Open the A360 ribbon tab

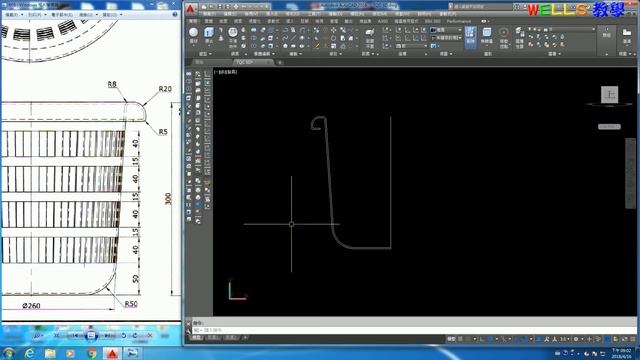(382, 21)
